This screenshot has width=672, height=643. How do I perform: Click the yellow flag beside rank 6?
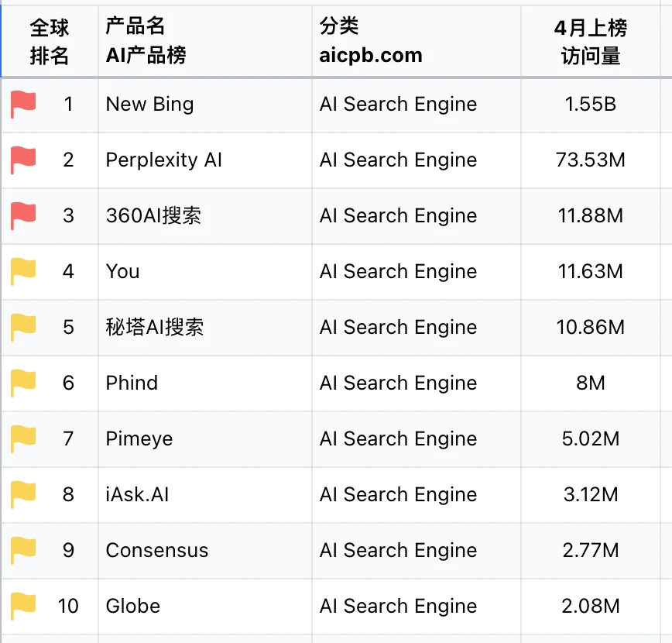point(23,383)
